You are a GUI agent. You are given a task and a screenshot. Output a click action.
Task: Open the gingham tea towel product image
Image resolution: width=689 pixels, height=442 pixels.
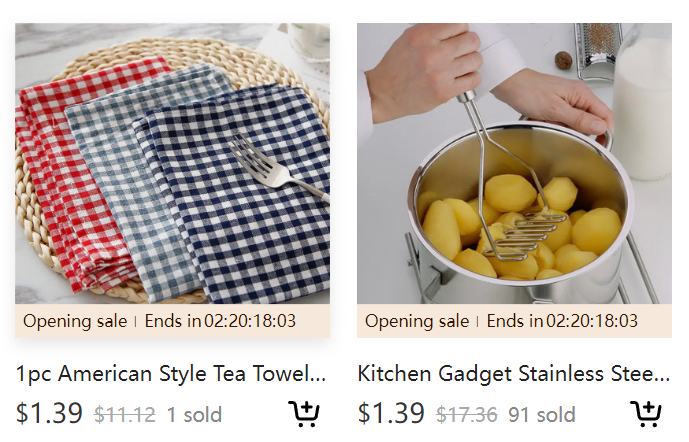coord(172,163)
